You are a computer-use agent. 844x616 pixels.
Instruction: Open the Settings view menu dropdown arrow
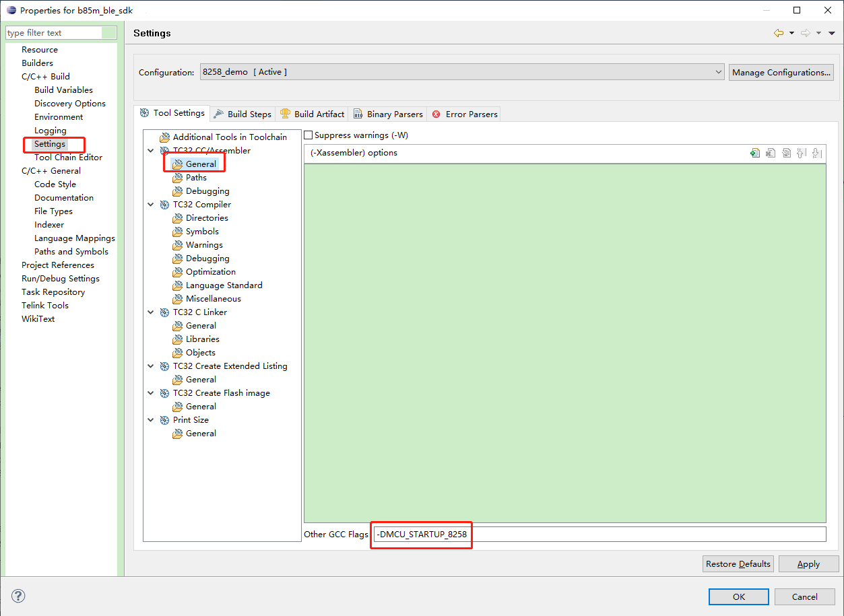[x=833, y=33]
